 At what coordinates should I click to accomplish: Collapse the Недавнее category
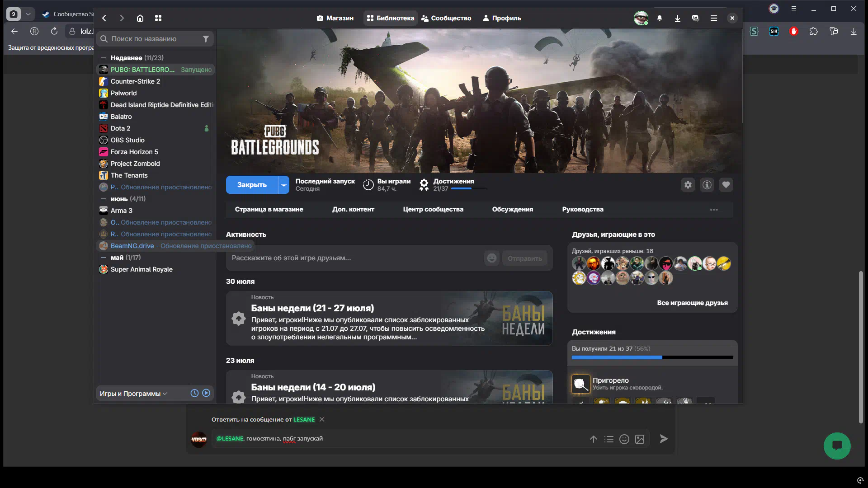[103, 58]
